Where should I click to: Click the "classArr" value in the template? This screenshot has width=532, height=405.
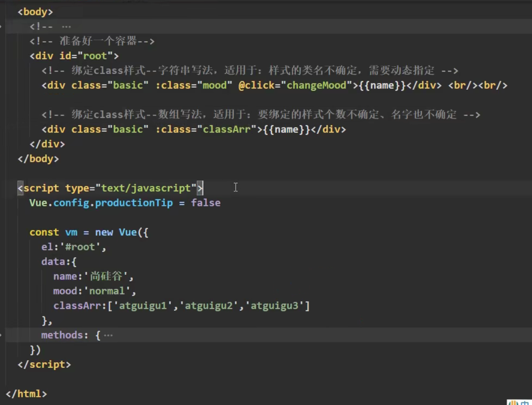227,129
